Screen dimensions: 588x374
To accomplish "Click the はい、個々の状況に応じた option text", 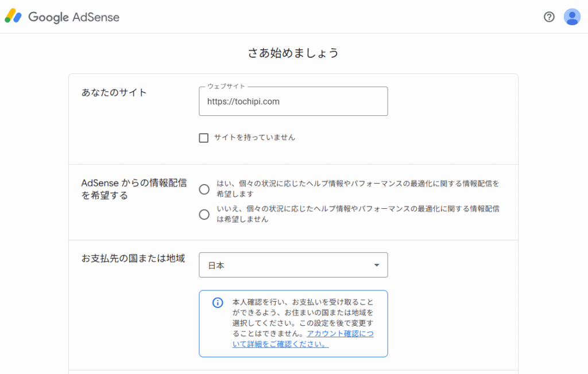I will click(x=358, y=189).
